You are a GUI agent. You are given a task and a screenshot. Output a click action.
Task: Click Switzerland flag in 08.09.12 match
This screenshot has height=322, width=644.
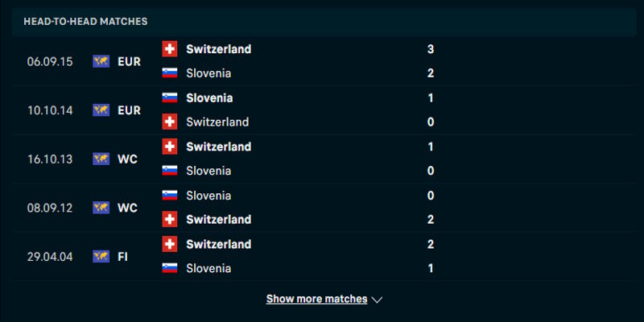click(169, 219)
